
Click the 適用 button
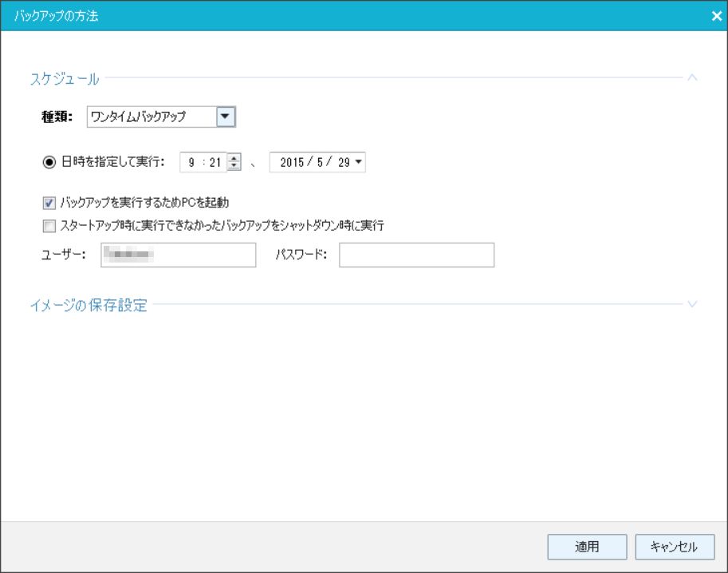pyautogui.click(x=587, y=547)
